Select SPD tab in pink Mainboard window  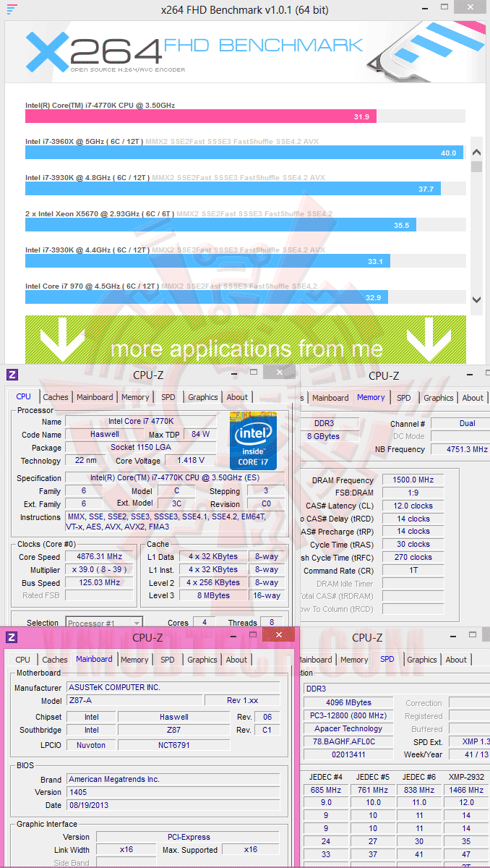click(x=168, y=660)
